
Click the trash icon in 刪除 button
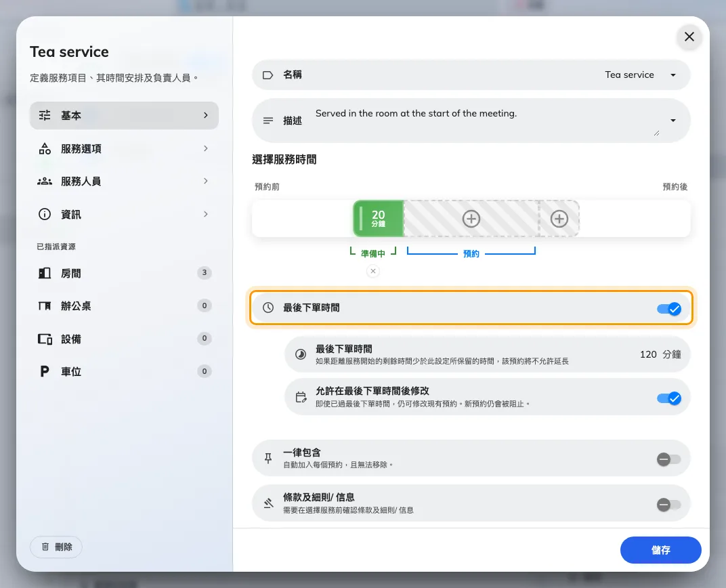pos(45,547)
